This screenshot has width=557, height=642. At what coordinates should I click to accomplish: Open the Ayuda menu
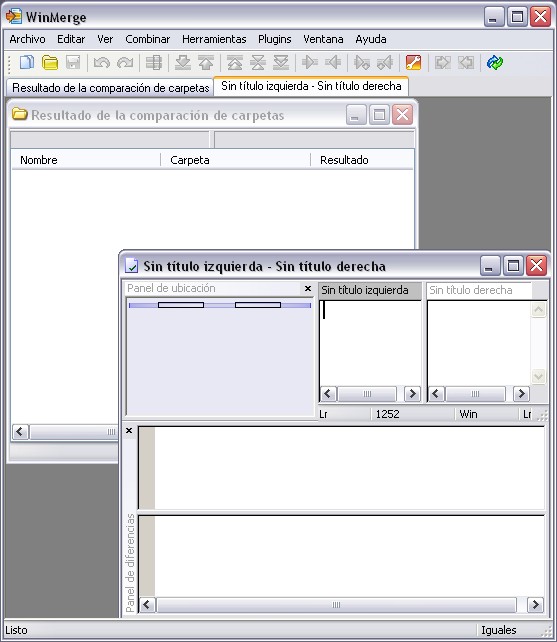pyautogui.click(x=371, y=39)
